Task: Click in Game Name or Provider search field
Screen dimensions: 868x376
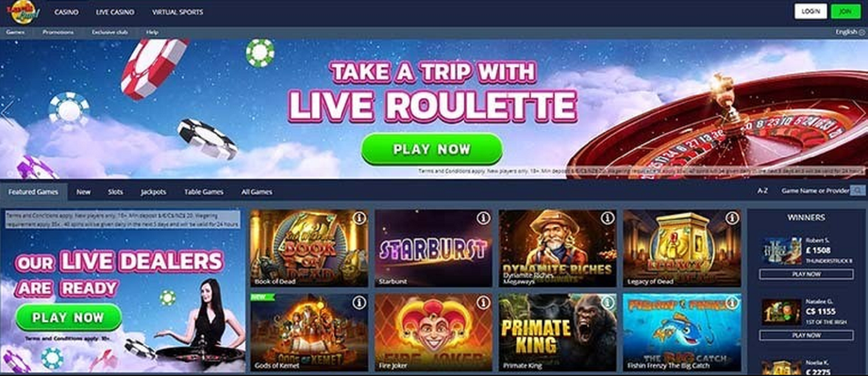Action: coord(815,190)
